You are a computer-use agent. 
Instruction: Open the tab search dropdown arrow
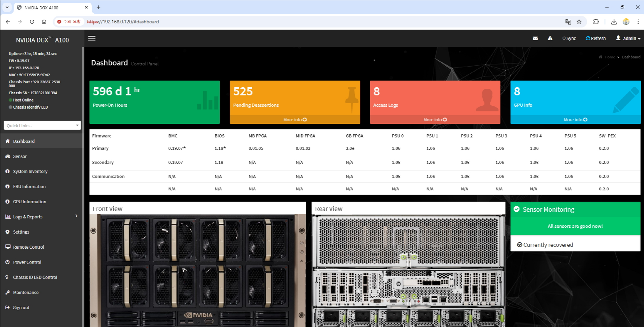[x=7, y=7]
